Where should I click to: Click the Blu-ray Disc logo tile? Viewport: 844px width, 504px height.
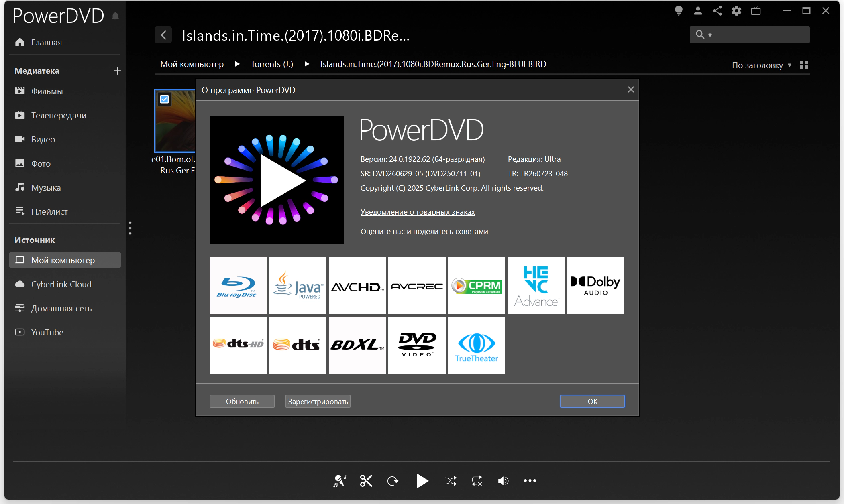point(238,285)
